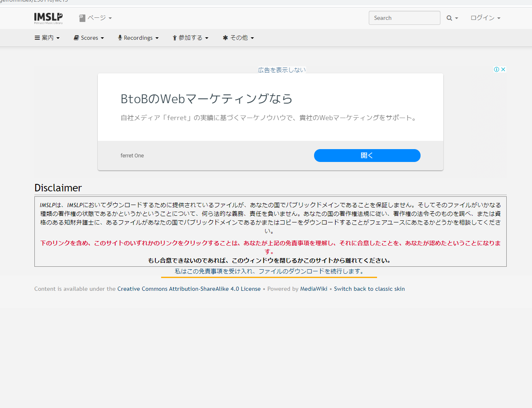Click the Scores book icon
This screenshot has width=532, height=408.
[76, 38]
